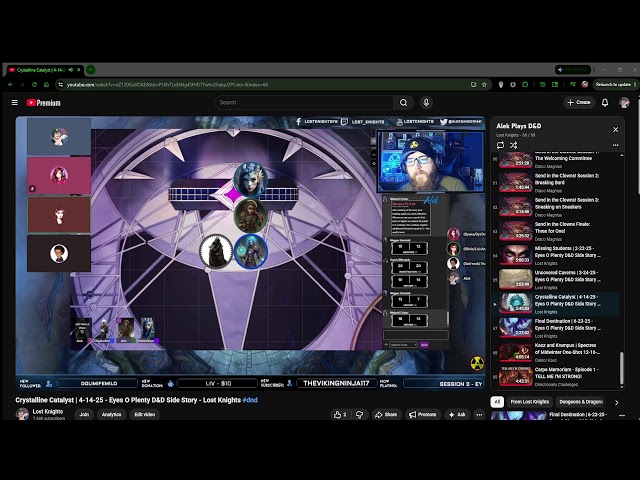Play The Welcoming Committee from playlist
Viewport: 640px width, 480px height.
(556, 159)
